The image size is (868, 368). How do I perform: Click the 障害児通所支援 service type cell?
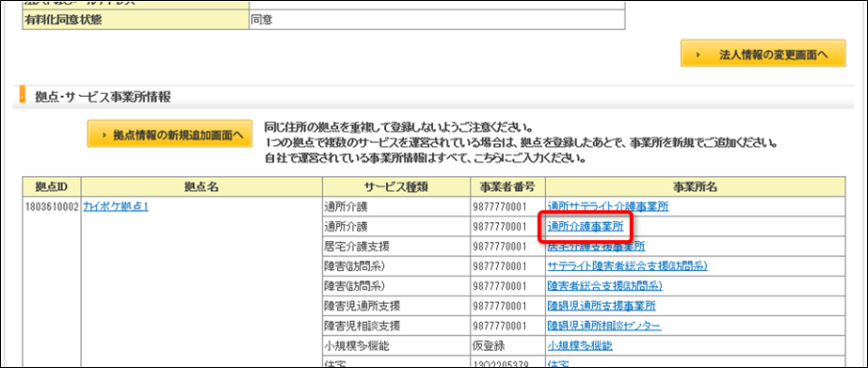[x=395, y=306]
